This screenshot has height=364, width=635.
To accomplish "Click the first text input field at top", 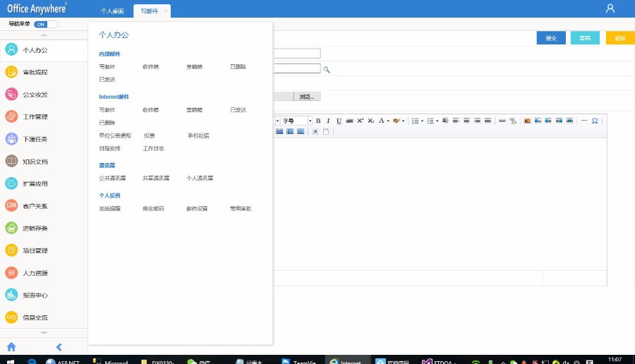I will (x=297, y=54).
